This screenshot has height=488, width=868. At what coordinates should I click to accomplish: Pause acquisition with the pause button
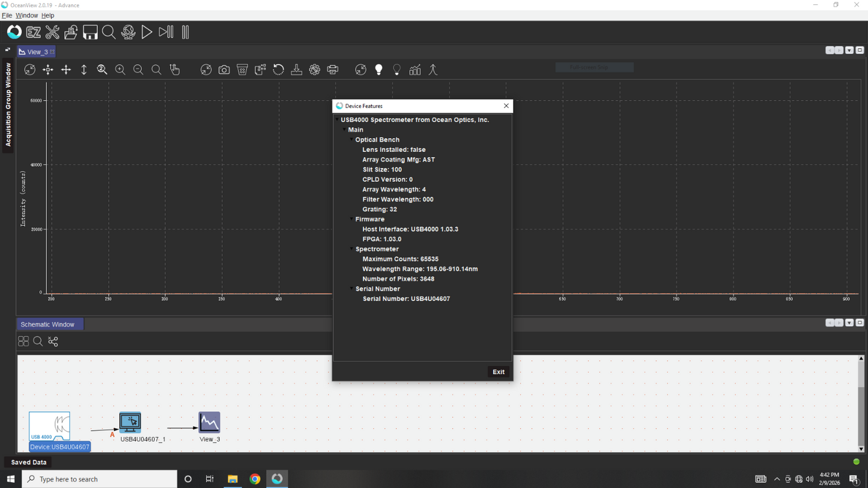click(185, 32)
